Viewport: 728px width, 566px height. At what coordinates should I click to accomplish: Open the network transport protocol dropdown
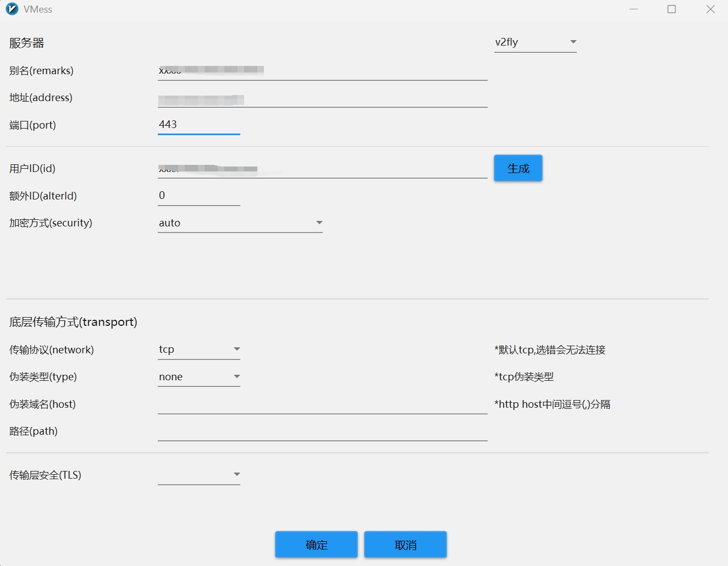coord(198,349)
